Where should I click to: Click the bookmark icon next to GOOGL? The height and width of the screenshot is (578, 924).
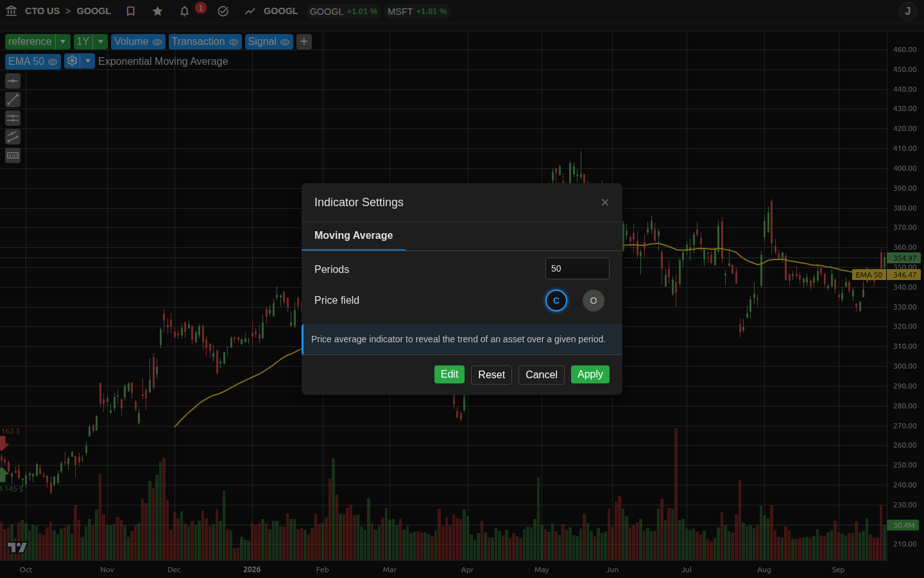coord(131,11)
